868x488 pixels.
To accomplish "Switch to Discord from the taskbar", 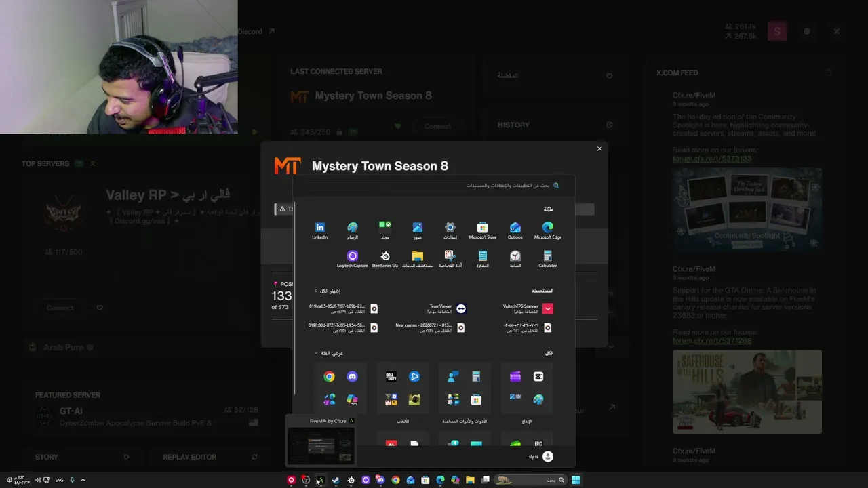I will tap(380, 480).
